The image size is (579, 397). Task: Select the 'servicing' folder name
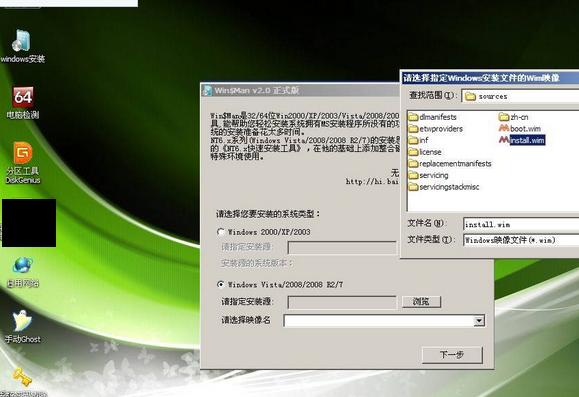point(434,175)
